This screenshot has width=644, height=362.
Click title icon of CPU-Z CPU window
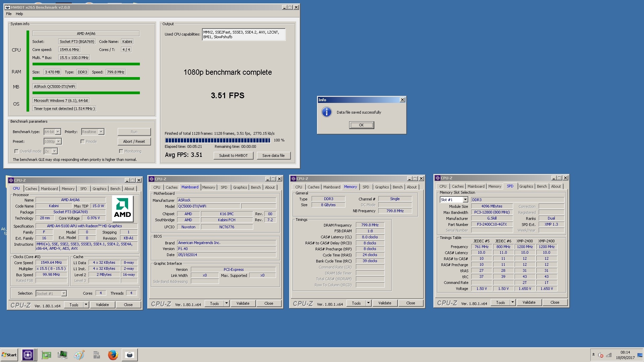[11, 180]
